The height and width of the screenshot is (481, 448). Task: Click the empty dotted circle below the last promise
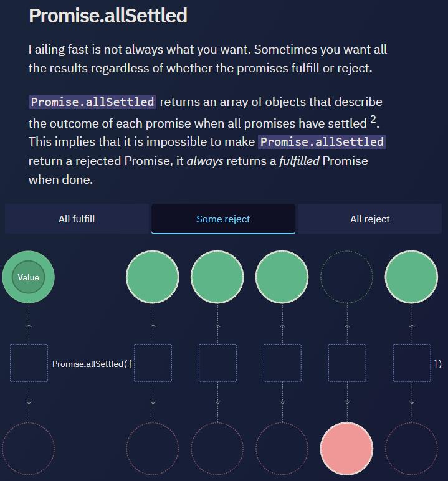411,449
